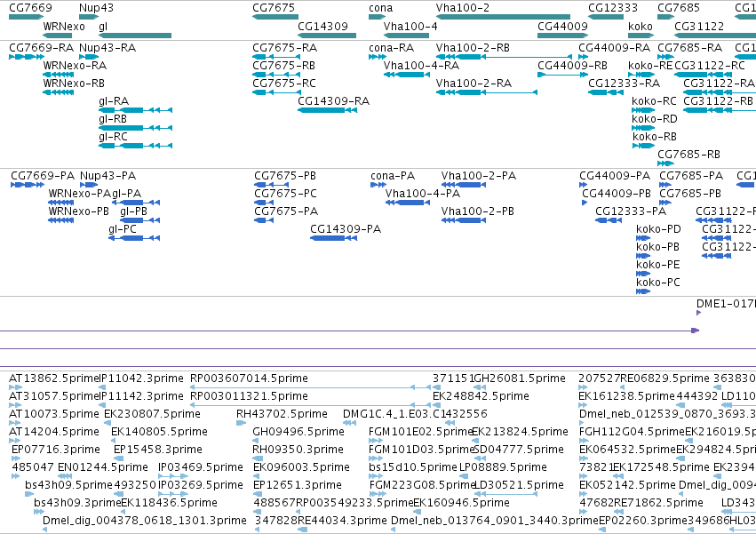Open transcript koko-RB
Image resolution: width=756 pixels, height=534 pixels.
point(643,147)
